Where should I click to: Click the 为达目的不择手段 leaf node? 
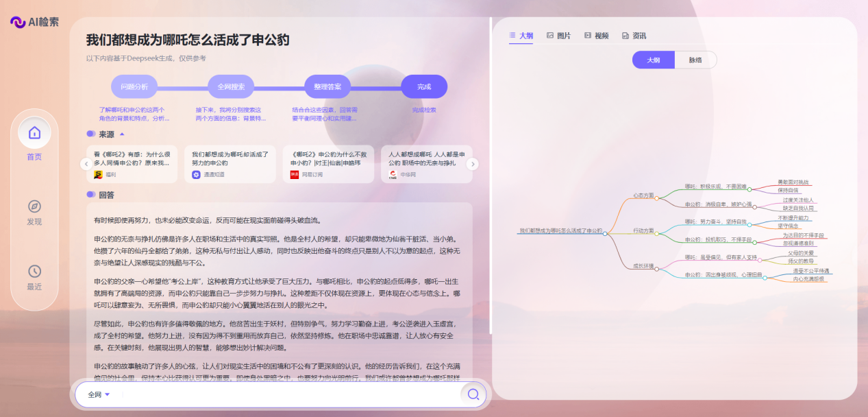(x=803, y=235)
